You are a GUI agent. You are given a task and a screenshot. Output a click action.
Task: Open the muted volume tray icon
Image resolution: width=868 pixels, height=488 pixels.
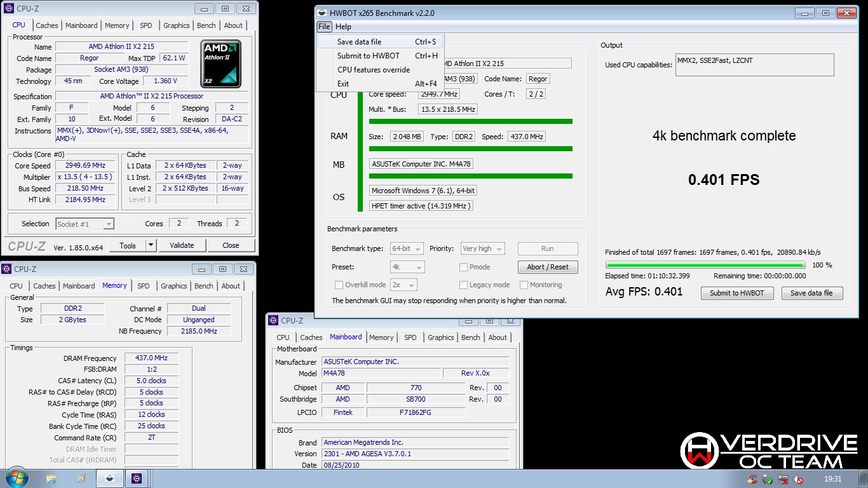798,479
